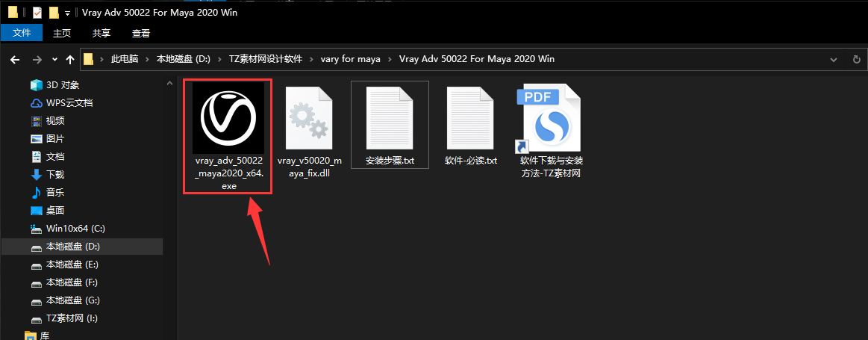The height and width of the screenshot is (340, 868).
Task: Expand the chevron after vary for maya breadcrumb
Action: (x=390, y=59)
